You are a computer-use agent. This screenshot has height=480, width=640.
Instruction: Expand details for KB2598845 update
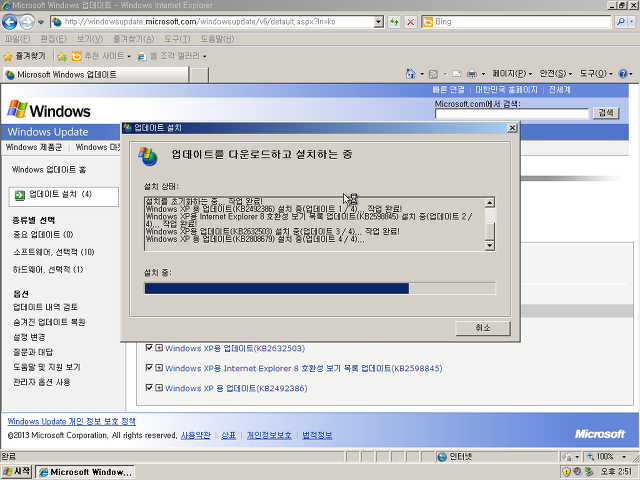tap(159, 368)
